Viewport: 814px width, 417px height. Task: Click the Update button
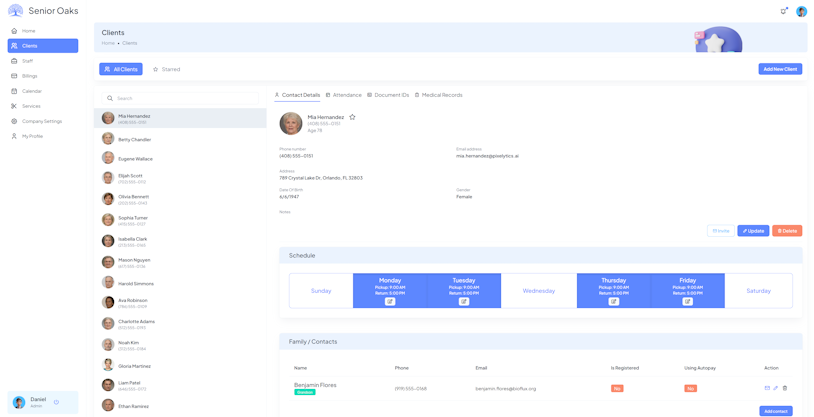tap(753, 231)
